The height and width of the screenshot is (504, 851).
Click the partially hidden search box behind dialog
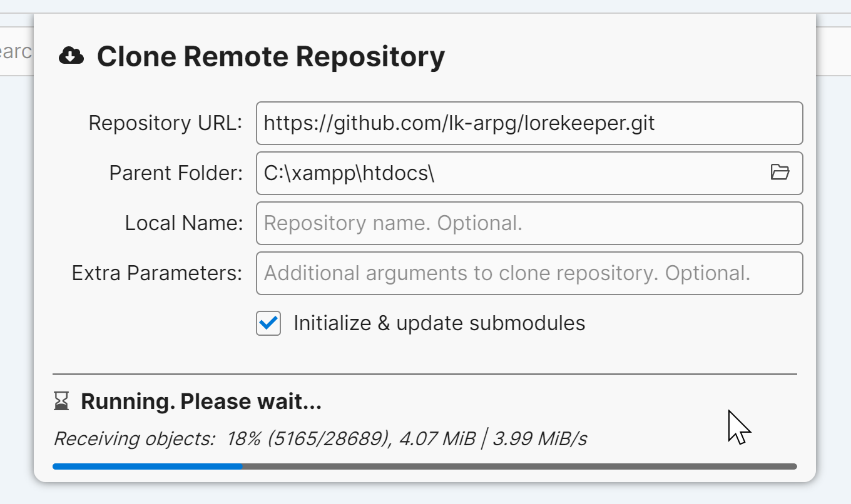coord(16,51)
